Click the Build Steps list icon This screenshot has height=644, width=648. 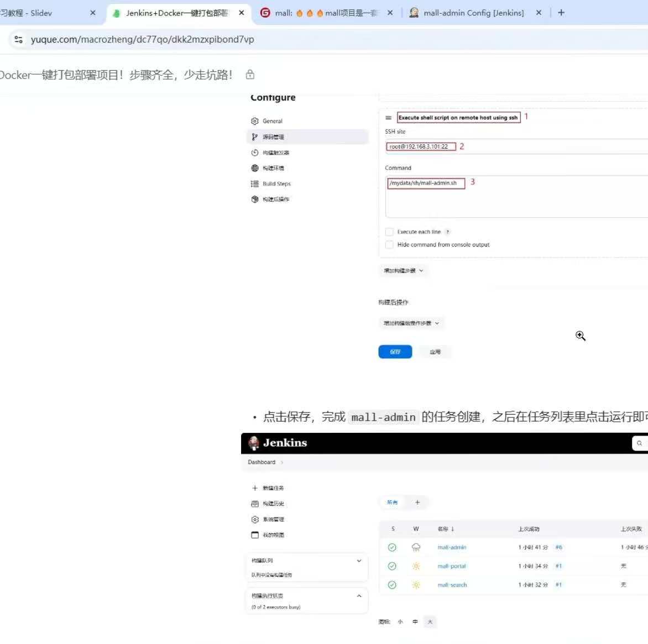(x=254, y=184)
